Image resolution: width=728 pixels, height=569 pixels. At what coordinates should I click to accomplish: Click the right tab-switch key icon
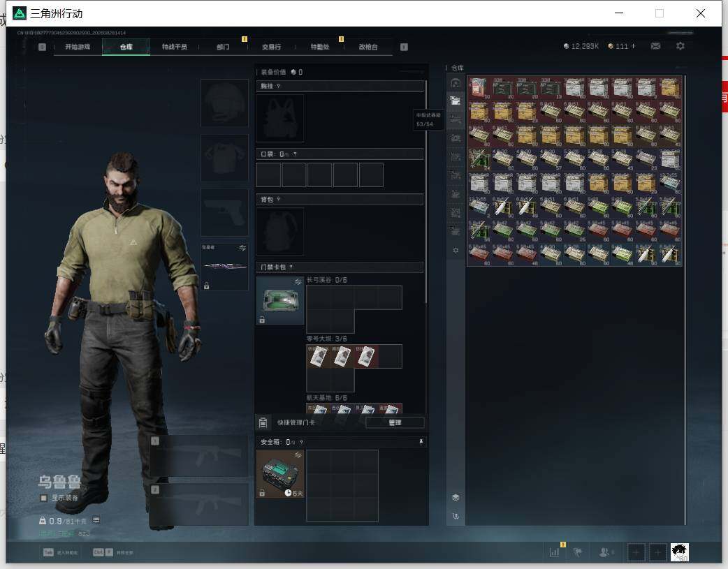404,47
